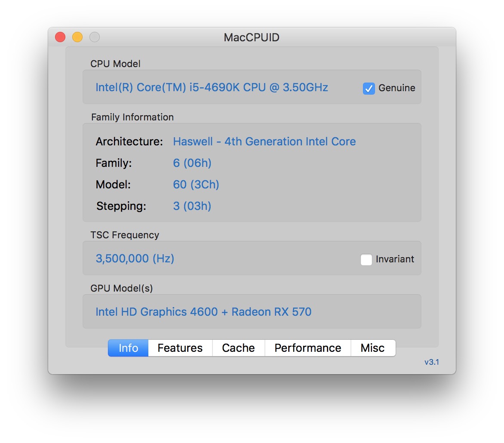Viewport: 504px width, 443px height.
Task: Click the Model value 60 (3Ch)
Action: click(196, 185)
